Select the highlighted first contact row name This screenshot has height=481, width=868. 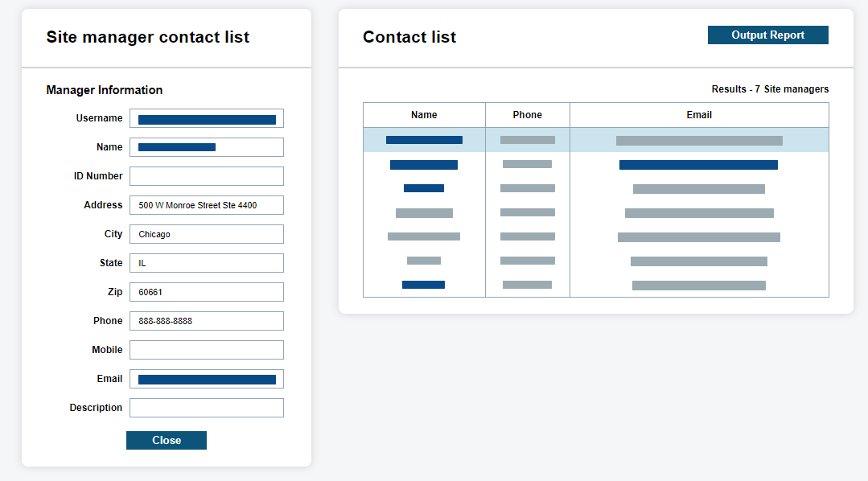(424, 140)
